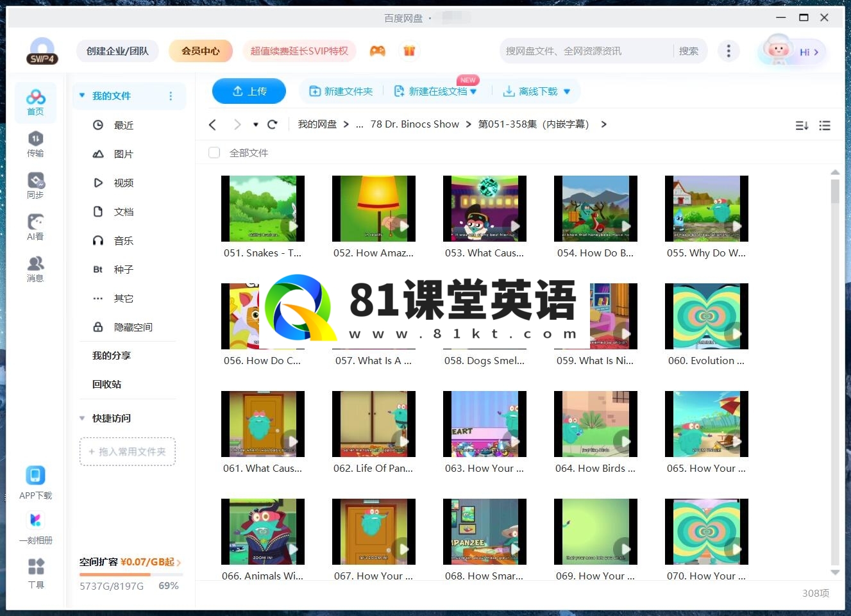
Task: Click 空间扩容 storage upgrade link
Action: pos(130,562)
